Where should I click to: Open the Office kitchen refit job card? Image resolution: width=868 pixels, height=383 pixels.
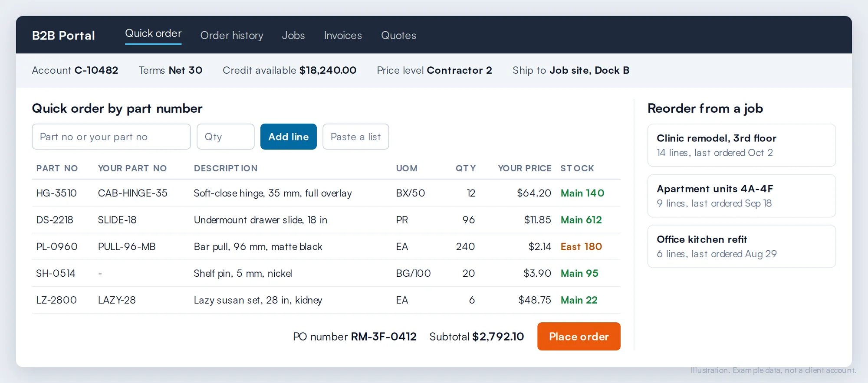pyautogui.click(x=742, y=246)
